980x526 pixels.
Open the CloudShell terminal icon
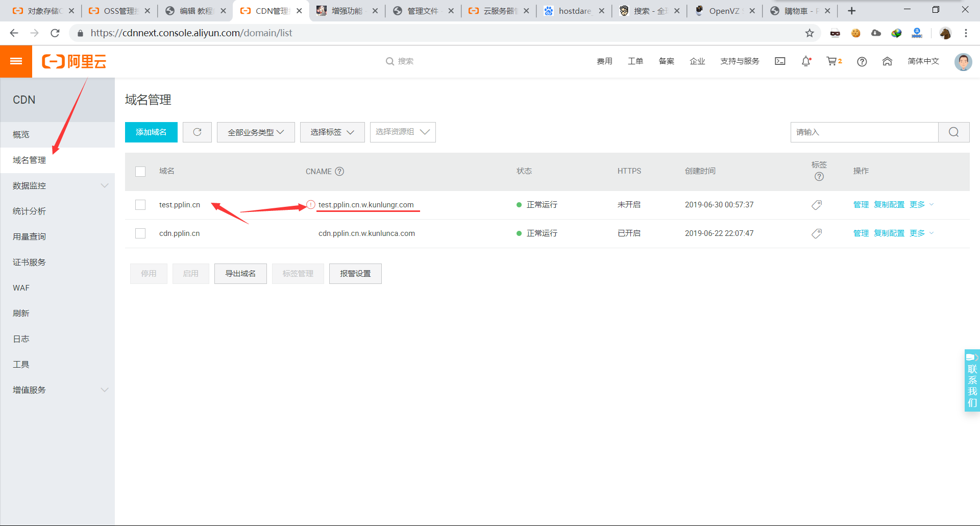pyautogui.click(x=779, y=61)
